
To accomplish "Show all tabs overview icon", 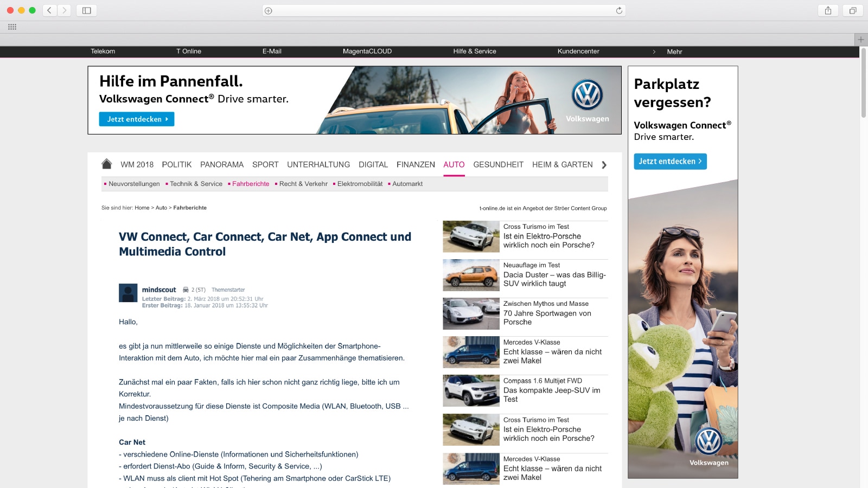I will point(853,10).
